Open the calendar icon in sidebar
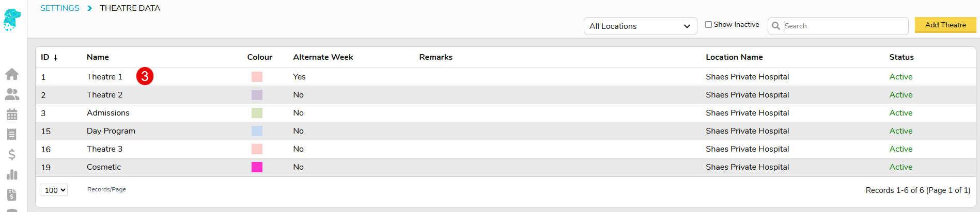 click(12, 115)
